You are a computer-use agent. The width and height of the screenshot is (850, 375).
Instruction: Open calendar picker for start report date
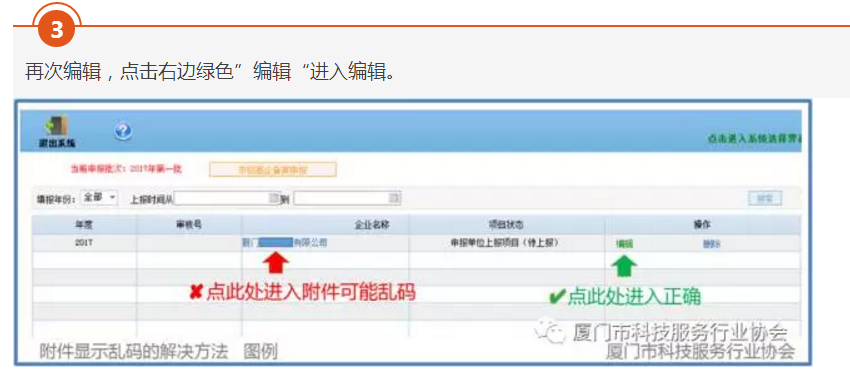point(274,198)
